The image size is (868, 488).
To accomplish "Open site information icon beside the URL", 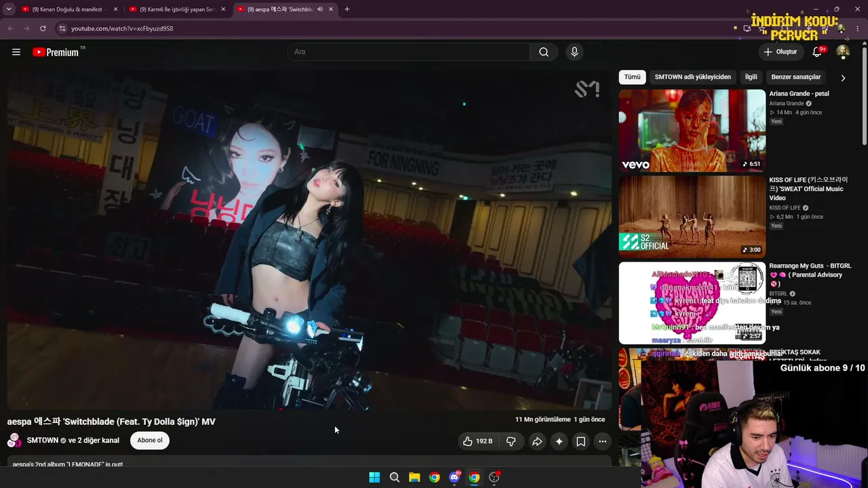I will pos(62,28).
